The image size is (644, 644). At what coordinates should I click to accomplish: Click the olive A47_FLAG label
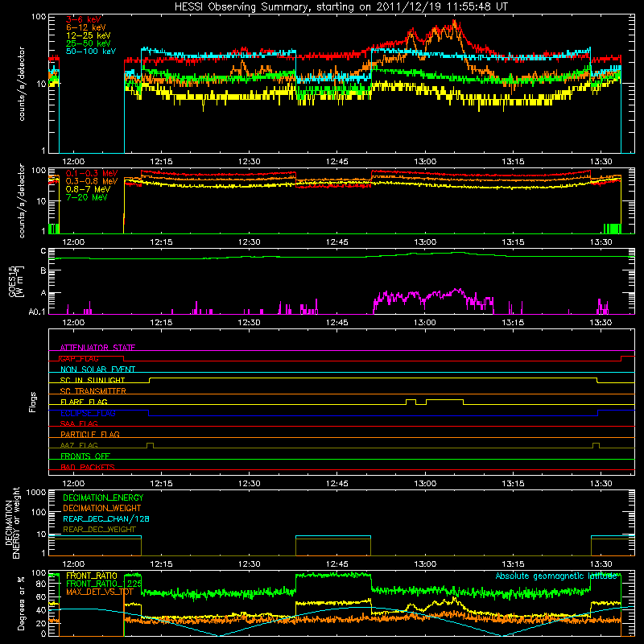click(79, 445)
